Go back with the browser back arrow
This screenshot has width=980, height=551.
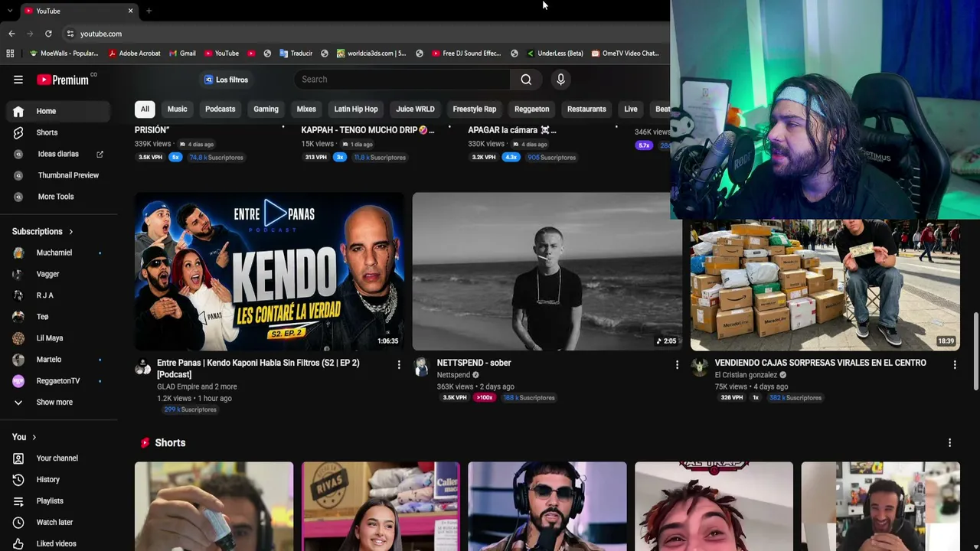[x=11, y=34]
